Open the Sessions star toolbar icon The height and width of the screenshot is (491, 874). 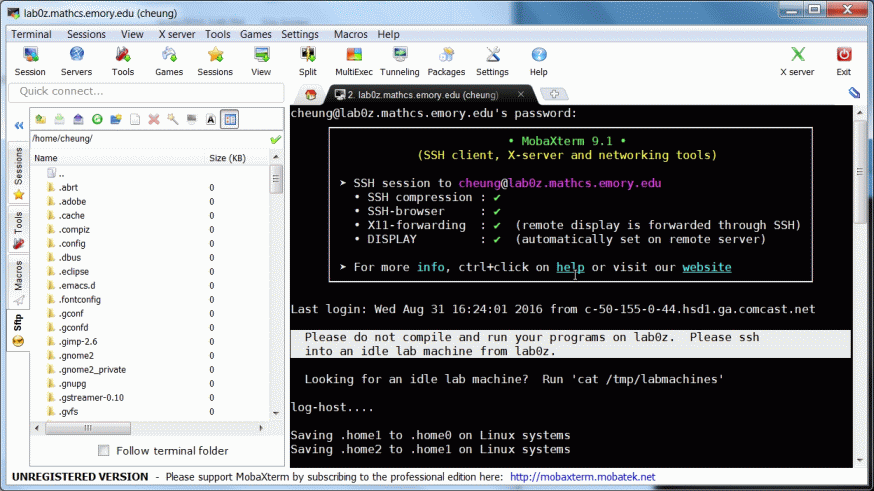[215, 61]
